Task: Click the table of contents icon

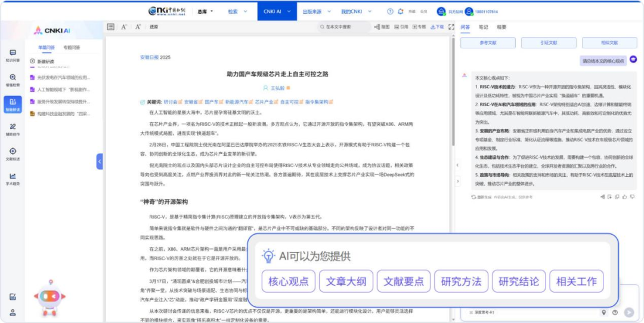Action: pyautogui.click(x=110, y=27)
